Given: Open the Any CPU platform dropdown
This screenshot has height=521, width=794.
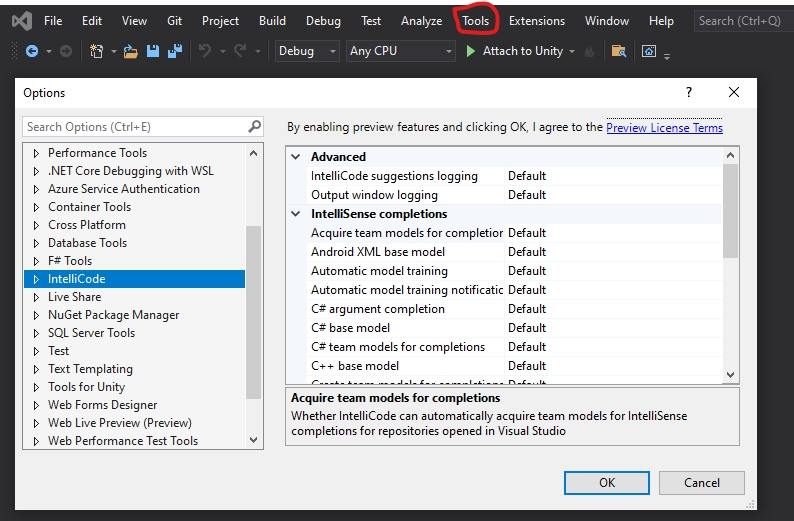Looking at the screenshot, I should [x=400, y=51].
